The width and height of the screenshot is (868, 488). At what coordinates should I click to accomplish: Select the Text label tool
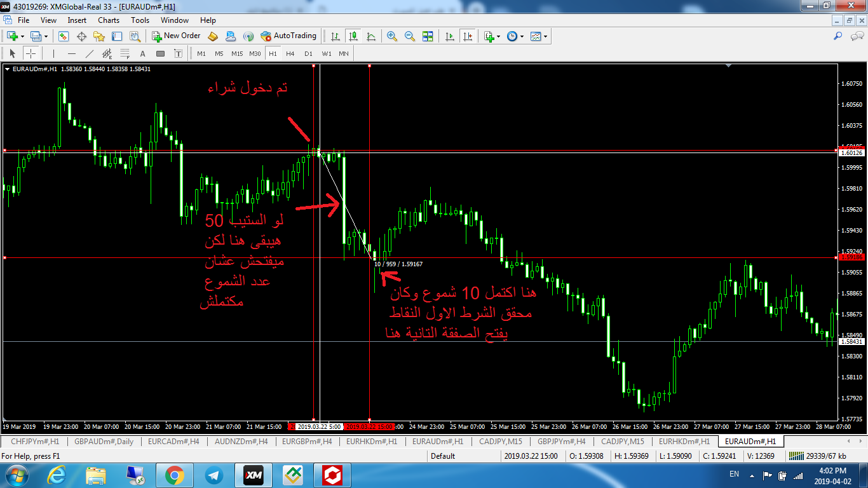click(142, 53)
